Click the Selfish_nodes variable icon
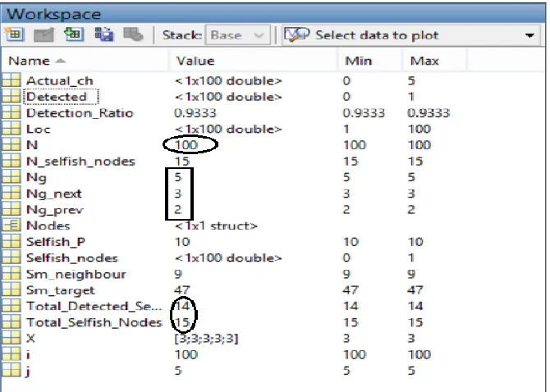Viewport: 550px width, 392px height. click(x=11, y=258)
